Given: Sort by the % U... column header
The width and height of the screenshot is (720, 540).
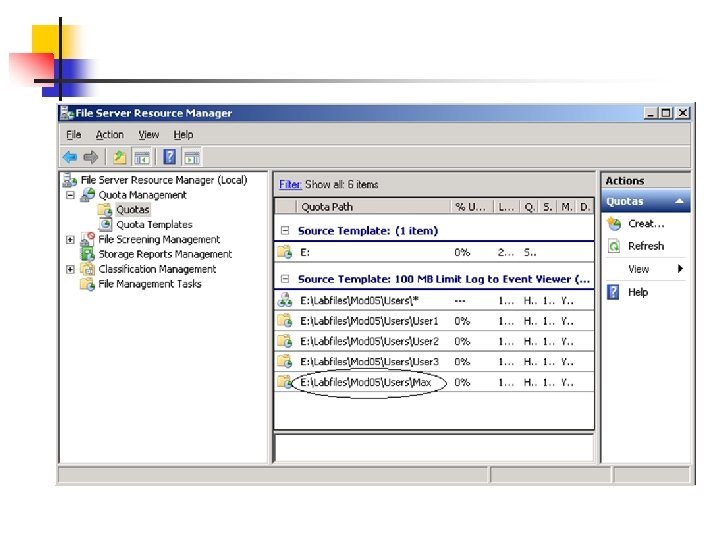Looking at the screenshot, I should (472, 207).
